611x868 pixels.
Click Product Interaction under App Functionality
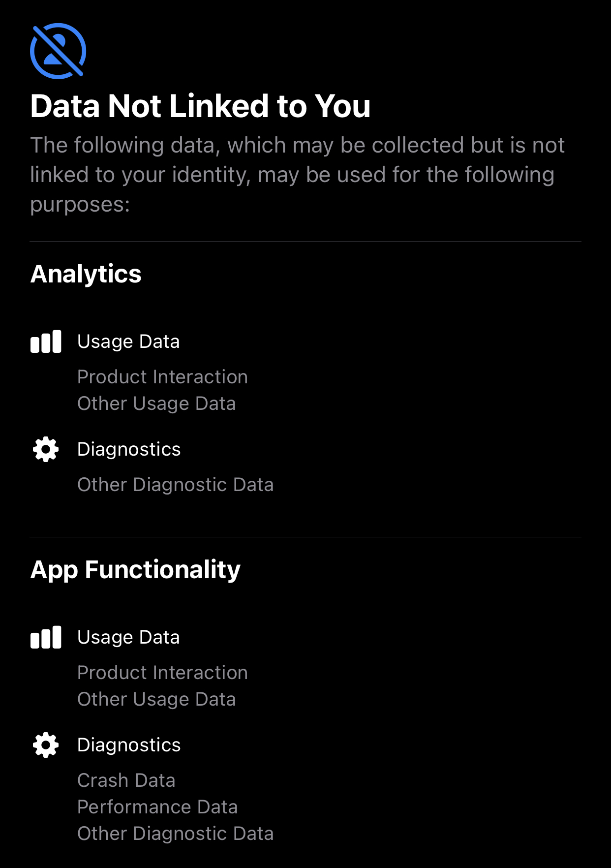coord(162,673)
